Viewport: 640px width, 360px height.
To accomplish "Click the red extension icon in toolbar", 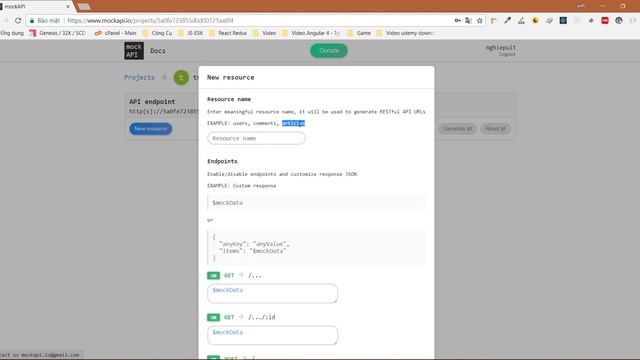I will (605, 20).
